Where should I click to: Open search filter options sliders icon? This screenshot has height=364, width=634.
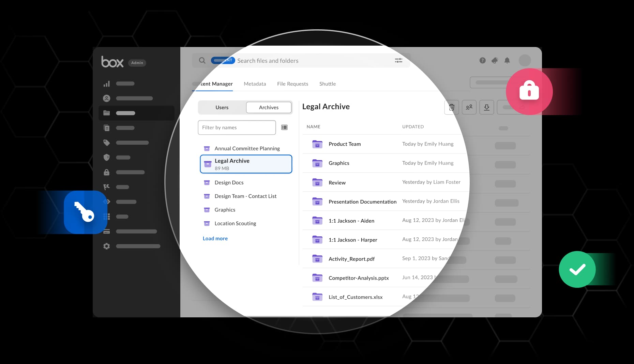pos(398,61)
